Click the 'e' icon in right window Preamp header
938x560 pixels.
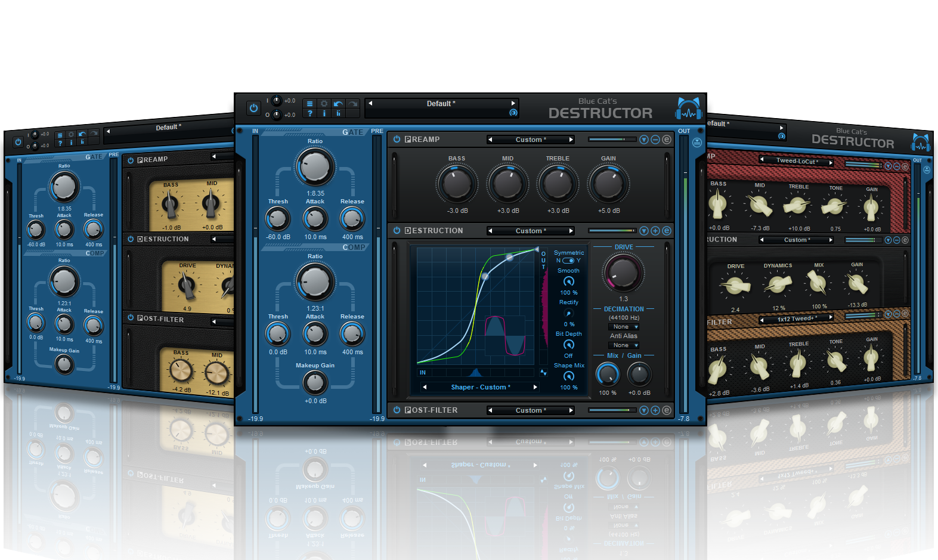pyautogui.click(x=905, y=166)
